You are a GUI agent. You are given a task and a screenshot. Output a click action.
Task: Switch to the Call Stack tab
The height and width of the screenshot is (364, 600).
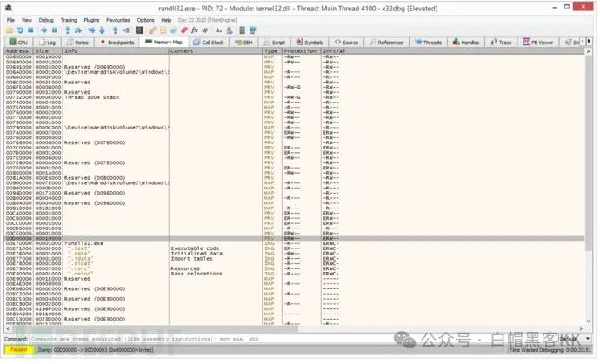tap(209, 42)
